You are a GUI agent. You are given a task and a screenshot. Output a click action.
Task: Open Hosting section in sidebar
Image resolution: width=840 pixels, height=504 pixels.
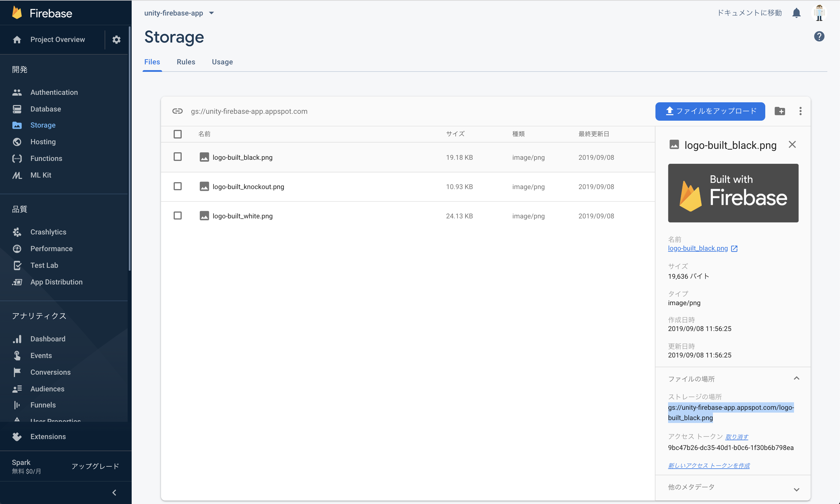click(43, 142)
